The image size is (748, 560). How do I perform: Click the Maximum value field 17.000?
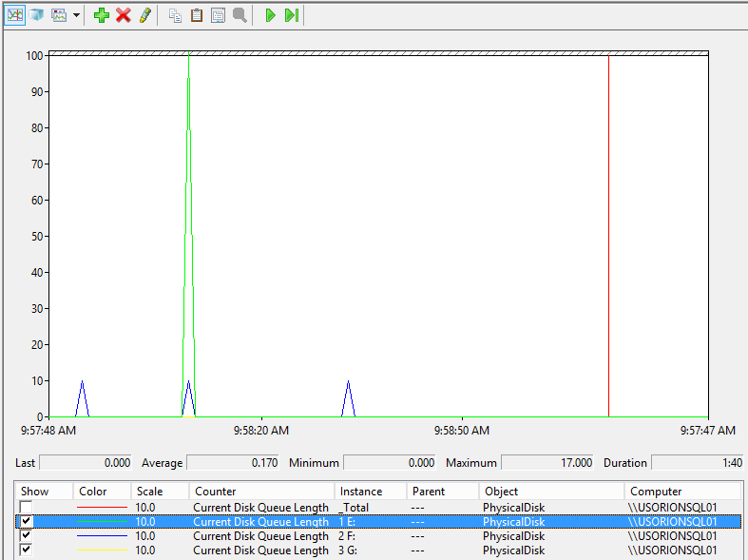click(547, 463)
